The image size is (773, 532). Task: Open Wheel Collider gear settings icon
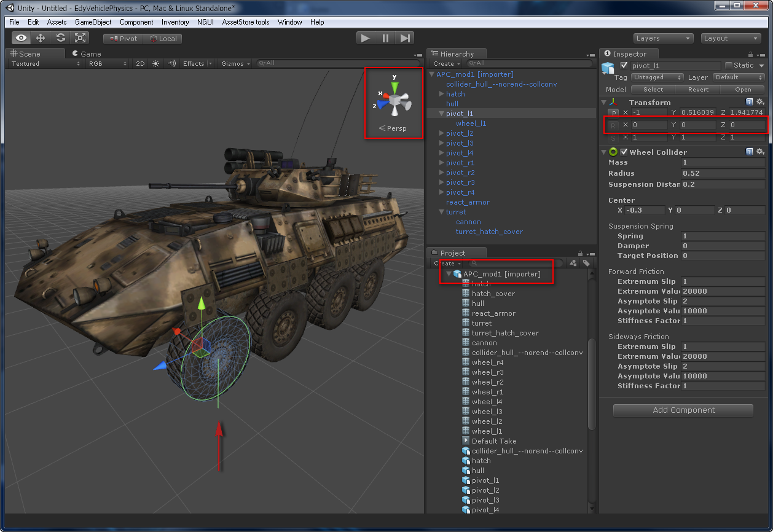click(x=760, y=152)
